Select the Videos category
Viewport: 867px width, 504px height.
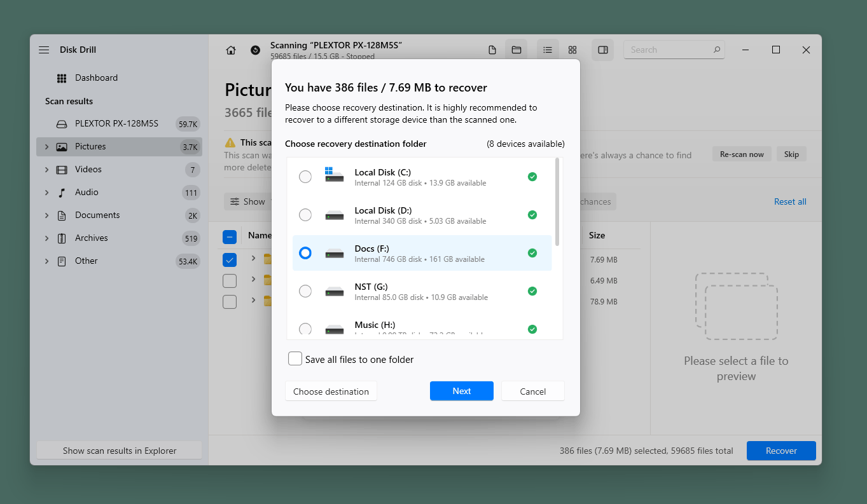119,170
